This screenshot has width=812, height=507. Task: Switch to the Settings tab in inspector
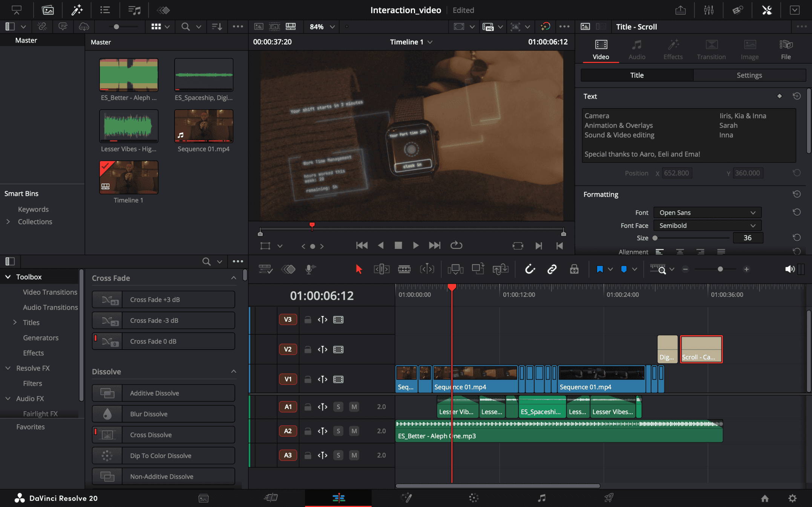pos(749,75)
